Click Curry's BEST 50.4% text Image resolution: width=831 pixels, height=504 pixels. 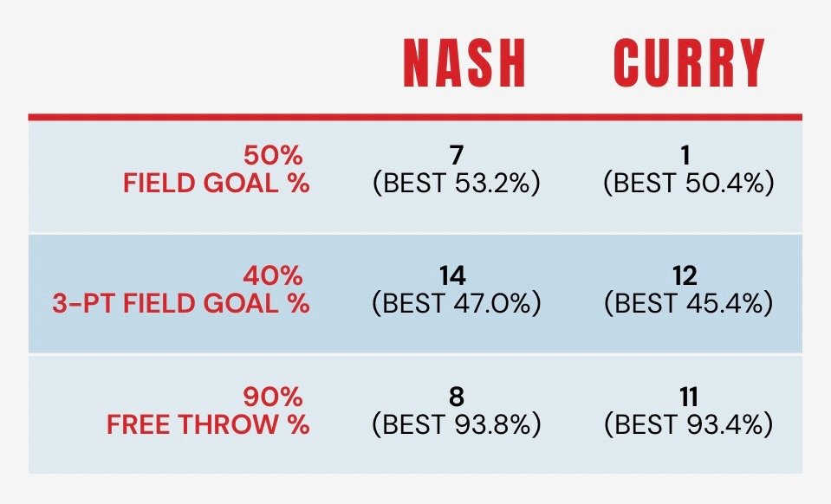coord(690,184)
